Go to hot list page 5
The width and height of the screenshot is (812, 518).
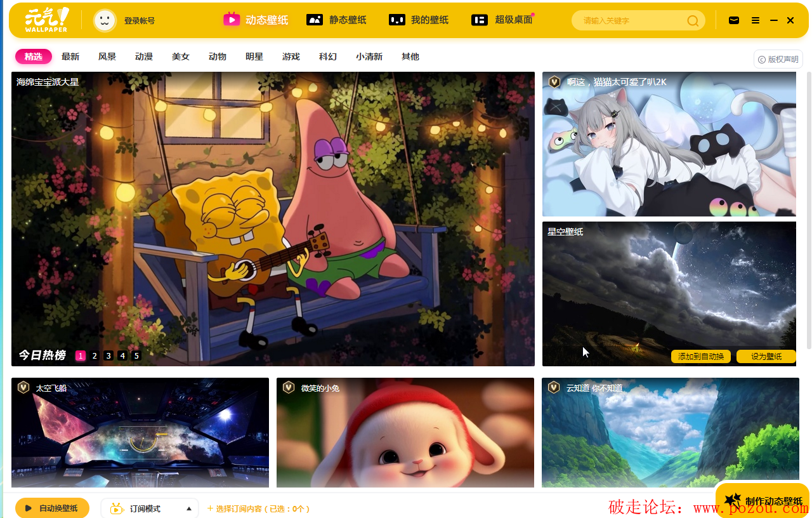pos(136,355)
